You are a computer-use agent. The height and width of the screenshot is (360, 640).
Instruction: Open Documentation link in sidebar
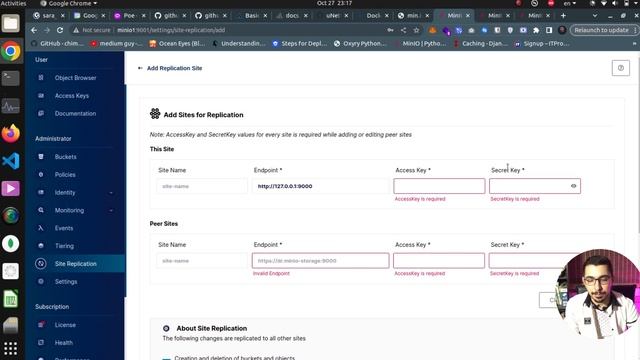tap(76, 113)
